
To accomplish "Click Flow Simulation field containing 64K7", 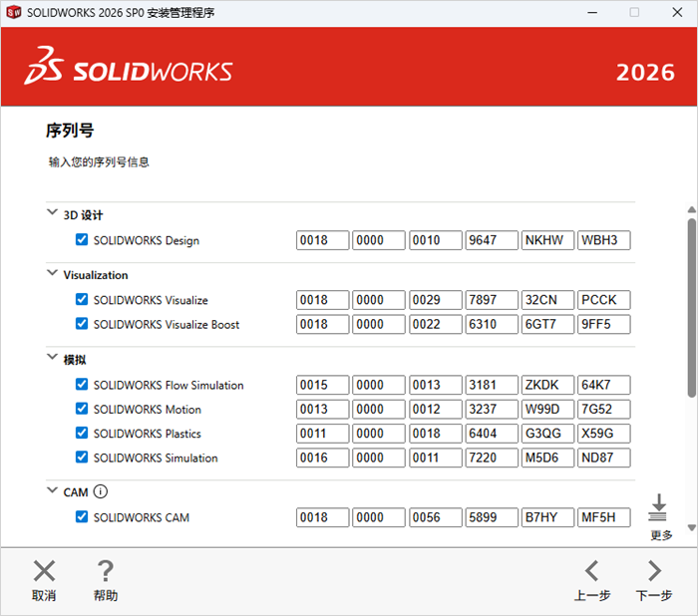I will coord(604,385).
